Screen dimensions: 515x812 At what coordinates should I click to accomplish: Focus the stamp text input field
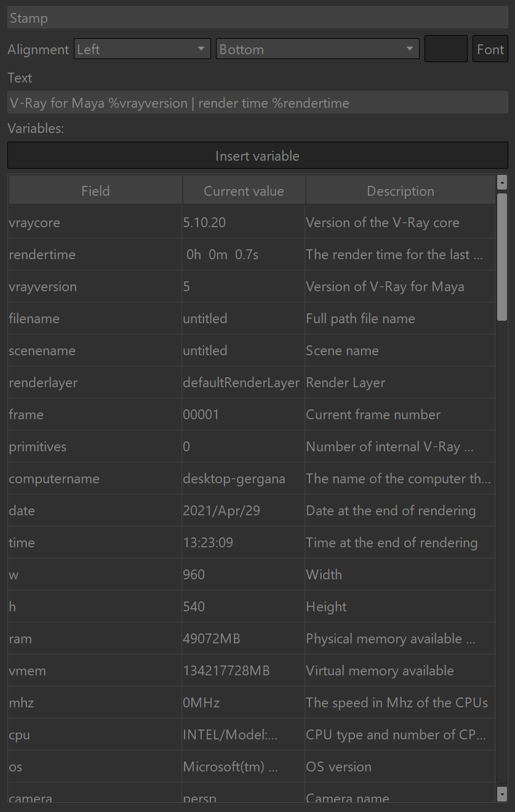click(x=257, y=103)
